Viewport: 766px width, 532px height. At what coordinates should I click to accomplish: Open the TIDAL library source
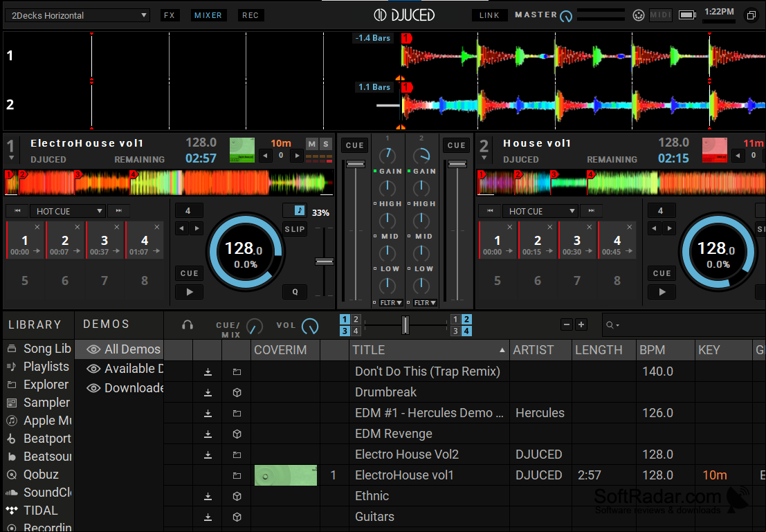[33, 511]
